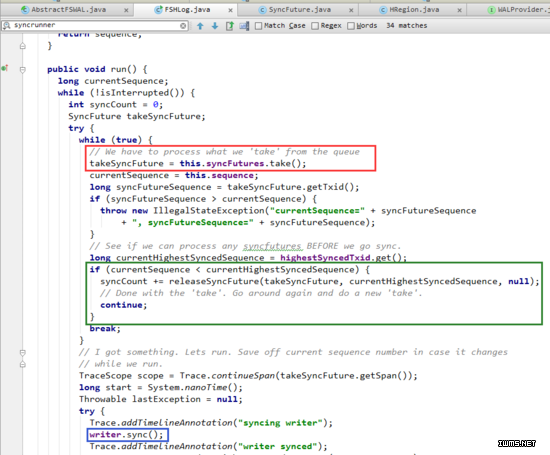Click the HRegion.java class file icon

[383, 10]
